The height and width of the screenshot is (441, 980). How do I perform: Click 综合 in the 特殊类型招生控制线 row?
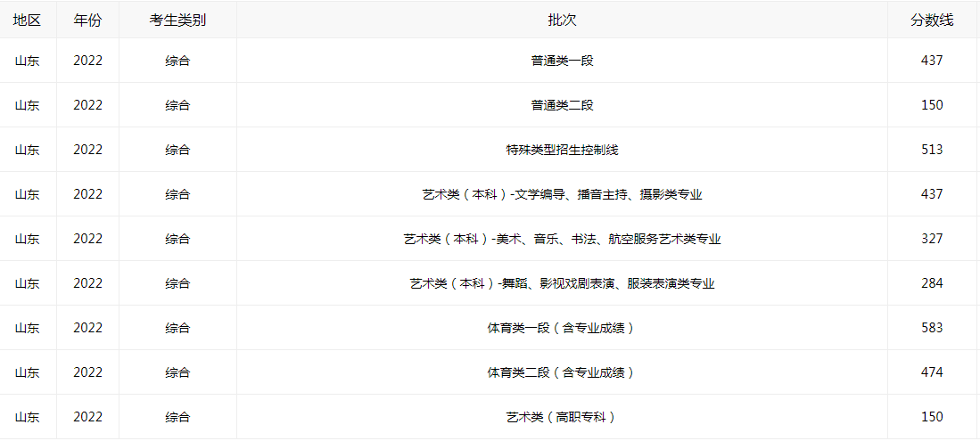177,150
